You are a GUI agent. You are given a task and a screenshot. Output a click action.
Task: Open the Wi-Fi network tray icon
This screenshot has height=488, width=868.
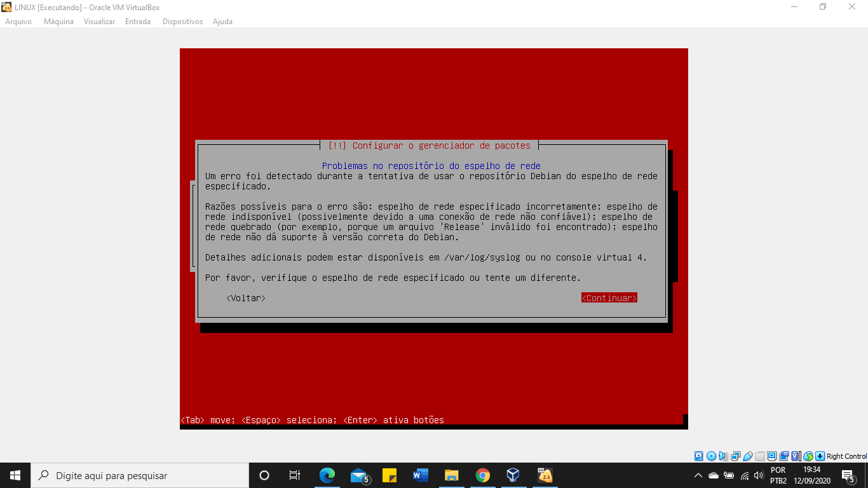pyautogui.click(x=744, y=475)
